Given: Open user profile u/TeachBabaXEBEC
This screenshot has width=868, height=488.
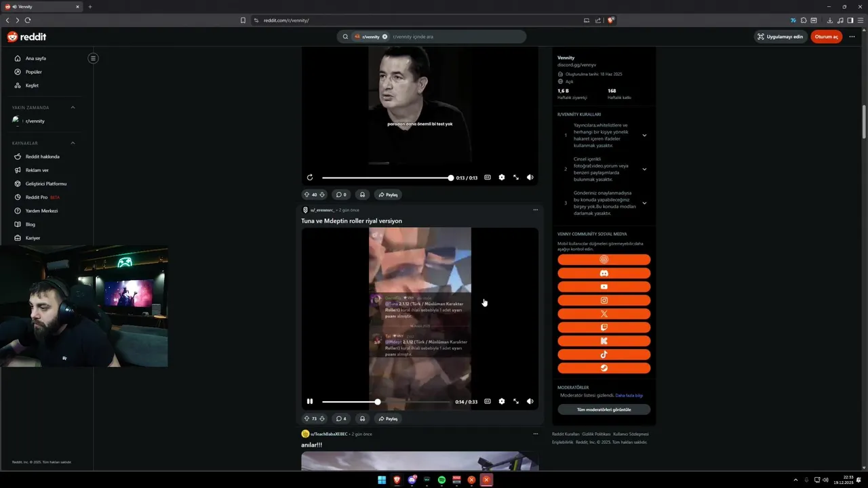Looking at the screenshot, I should point(329,434).
